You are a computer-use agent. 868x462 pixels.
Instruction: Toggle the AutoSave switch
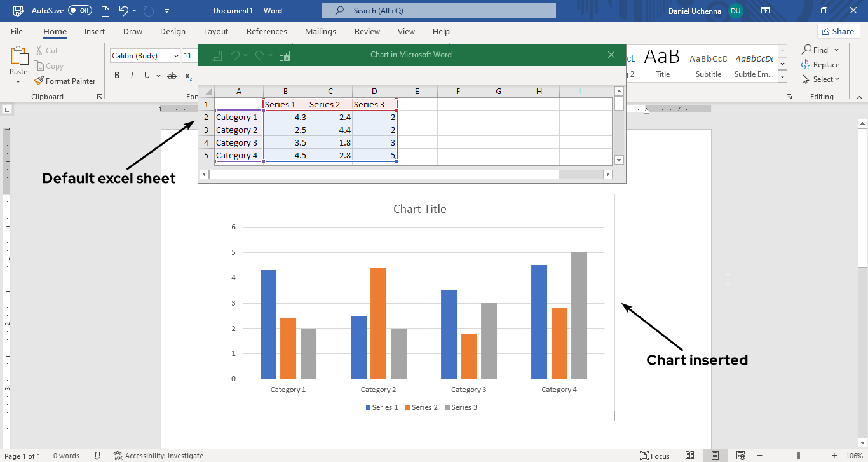pyautogui.click(x=80, y=11)
